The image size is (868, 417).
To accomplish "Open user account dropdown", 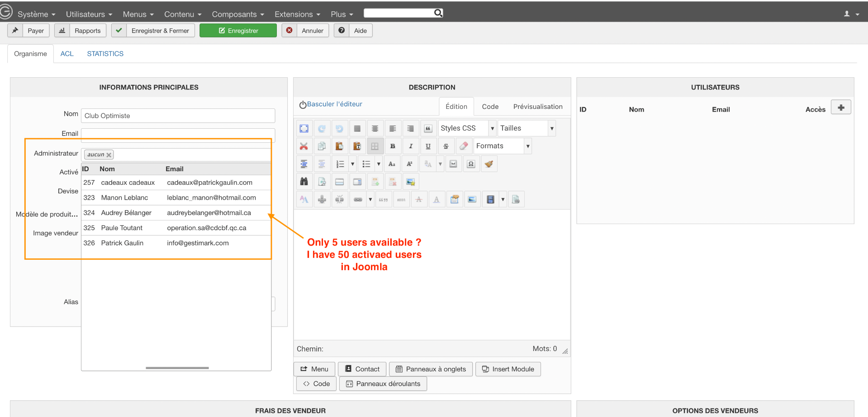I will tap(851, 14).
